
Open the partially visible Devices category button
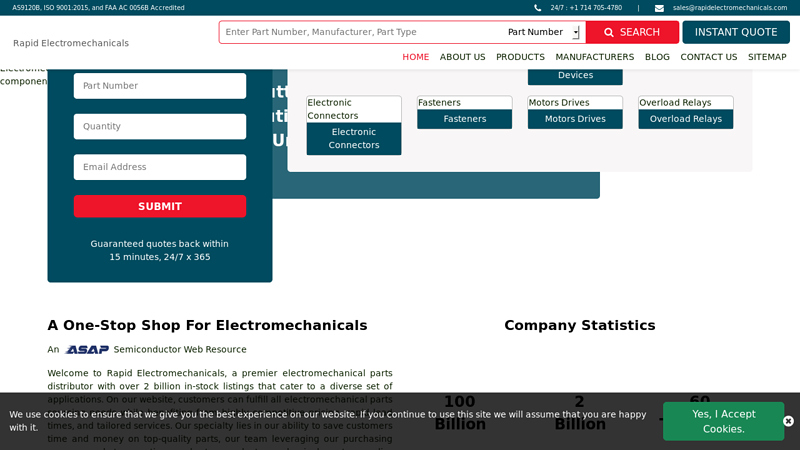[x=575, y=76]
